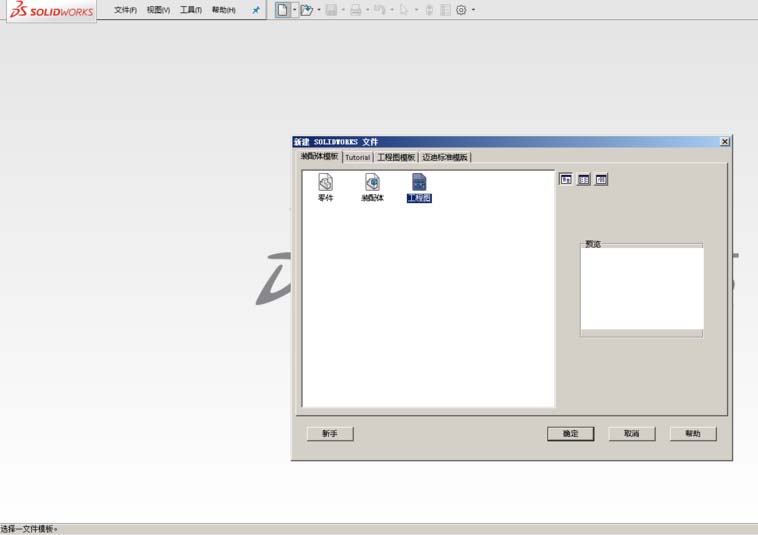Image resolution: width=758 pixels, height=535 pixels.
Task: Click the highlighted 工程图 label text
Action: 419,198
